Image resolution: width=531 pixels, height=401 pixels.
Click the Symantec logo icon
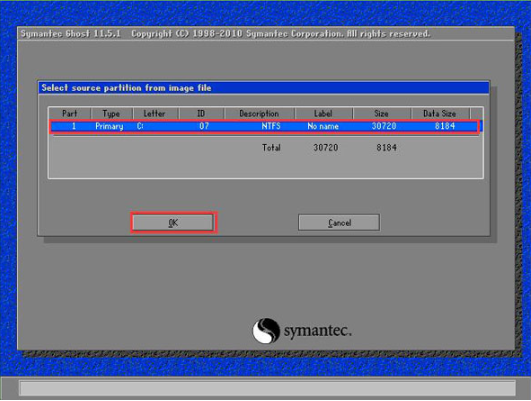pyautogui.click(x=266, y=331)
